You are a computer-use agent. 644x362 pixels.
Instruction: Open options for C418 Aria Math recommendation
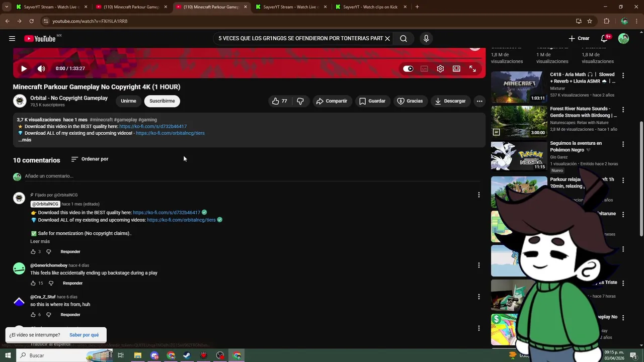click(623, 75)
